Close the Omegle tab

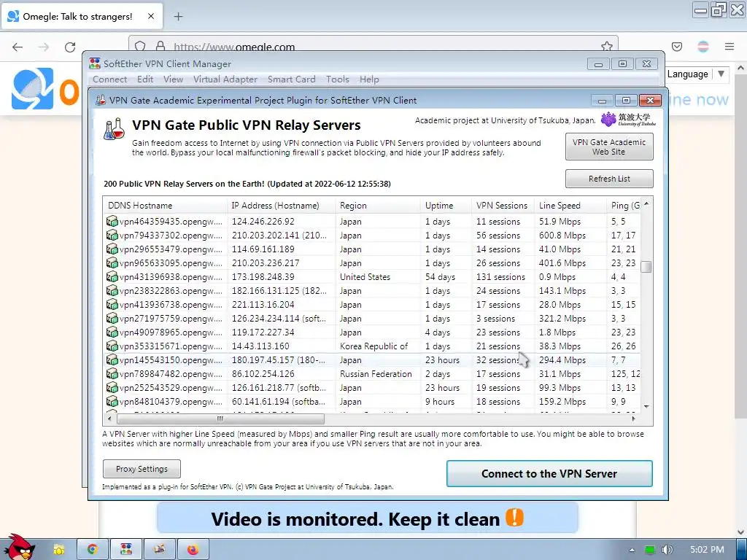tap(150, 16)
